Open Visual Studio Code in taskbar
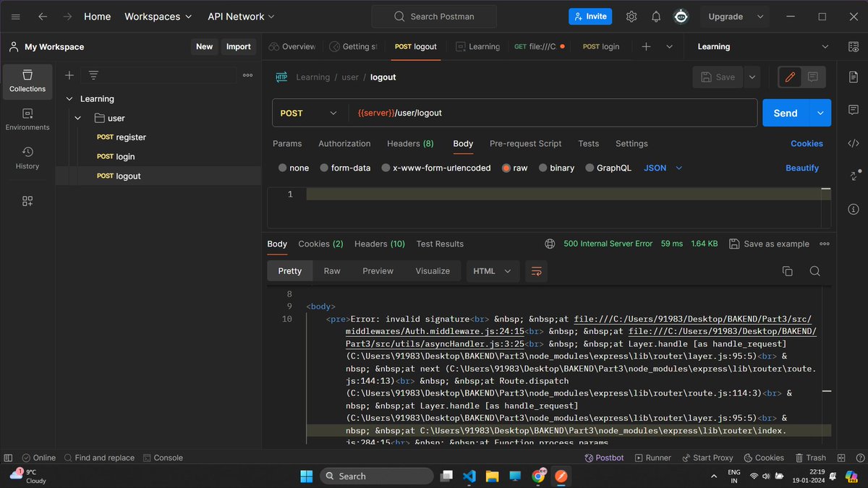This screenshot has height=488, width=868. [468, 476]
